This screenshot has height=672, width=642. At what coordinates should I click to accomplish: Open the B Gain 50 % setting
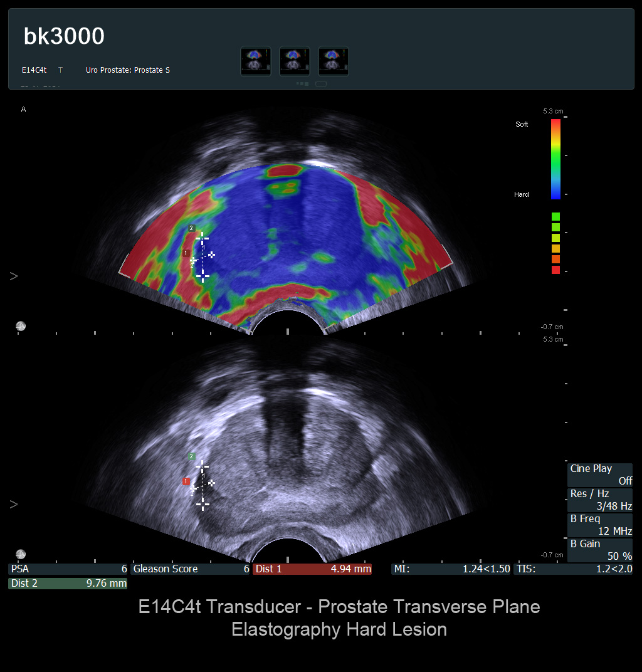point(601,550)
